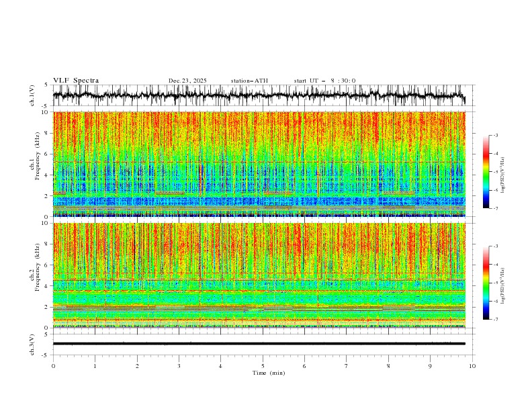Screen dimensions: 532x411
Task: Click the ch.2 spectrogram panel
Action: 259,275
